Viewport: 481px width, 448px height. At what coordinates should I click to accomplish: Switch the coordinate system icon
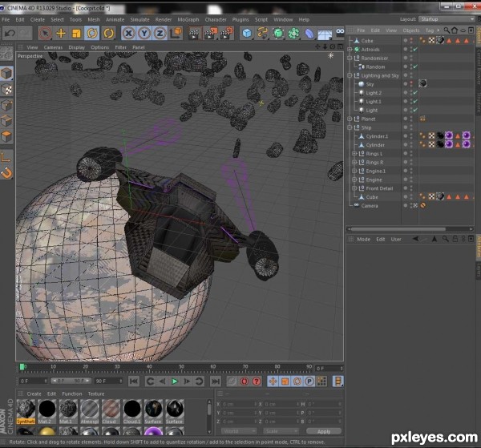pyautogui.click(x=176, y=33)
